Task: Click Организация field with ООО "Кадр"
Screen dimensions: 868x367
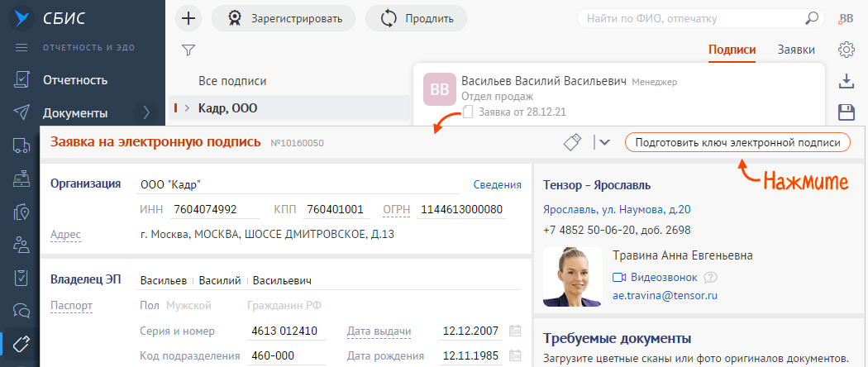Action: [x=298, y=184]
